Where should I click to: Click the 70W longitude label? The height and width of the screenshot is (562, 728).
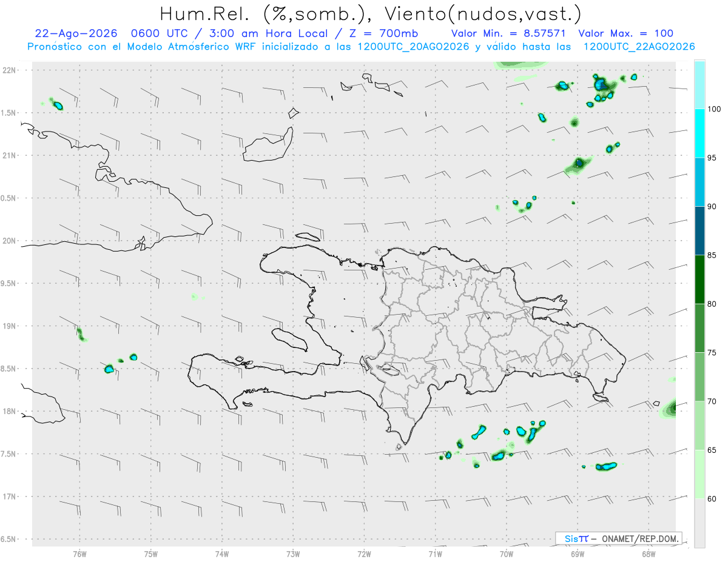tap(507, 554)
